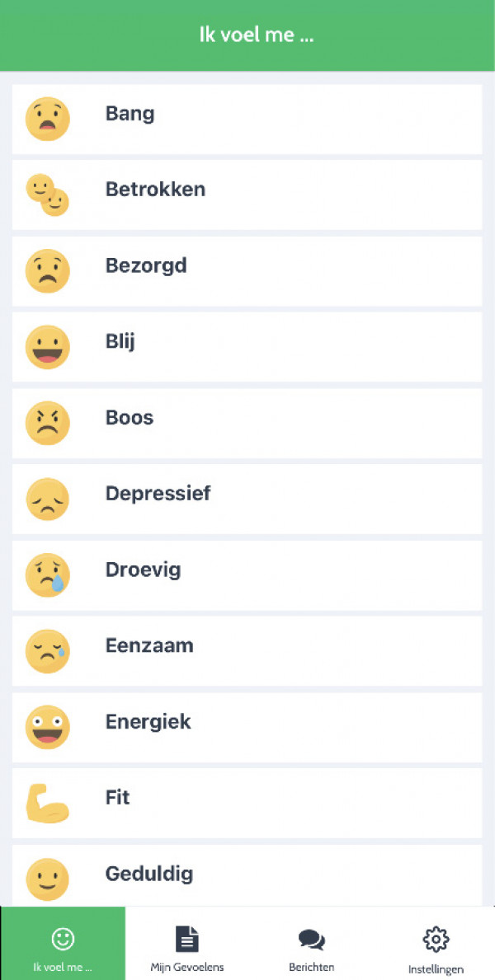
Task: Click the Bezorgd feeling label
Action: point(146,265)
